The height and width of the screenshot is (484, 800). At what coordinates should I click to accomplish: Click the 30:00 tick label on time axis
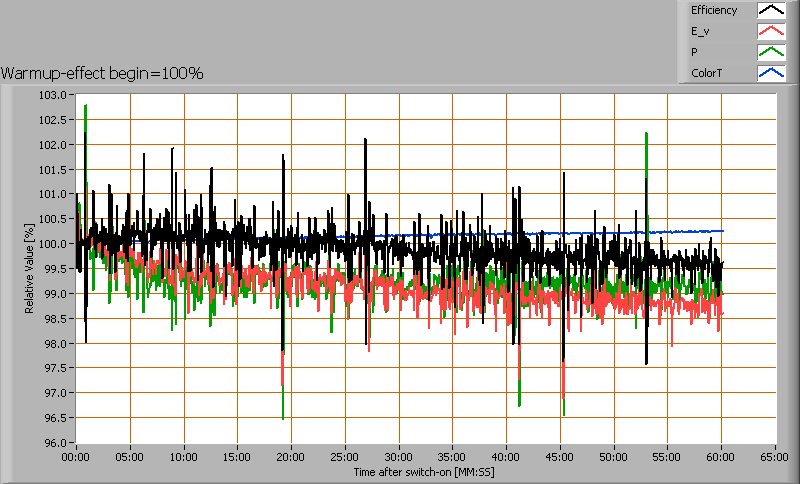coord(399,457)
